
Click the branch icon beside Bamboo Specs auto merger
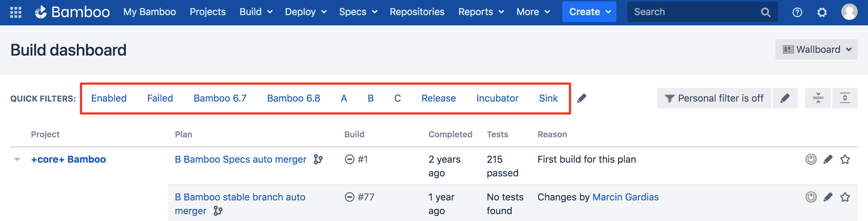(318, 159)
